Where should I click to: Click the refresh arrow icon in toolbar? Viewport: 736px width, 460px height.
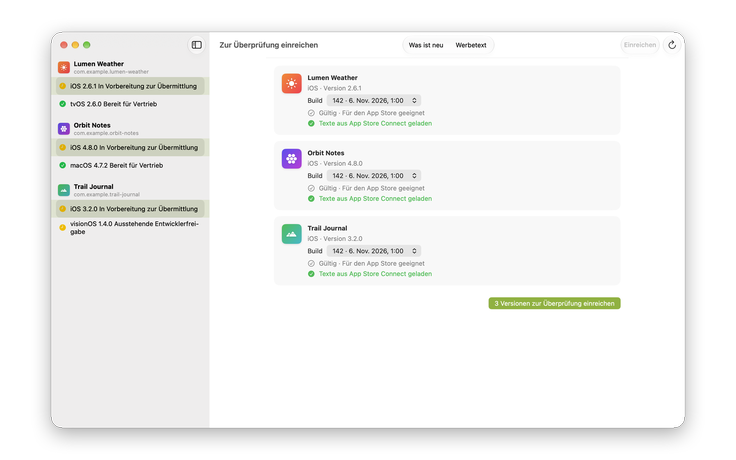tap(672, 45)
